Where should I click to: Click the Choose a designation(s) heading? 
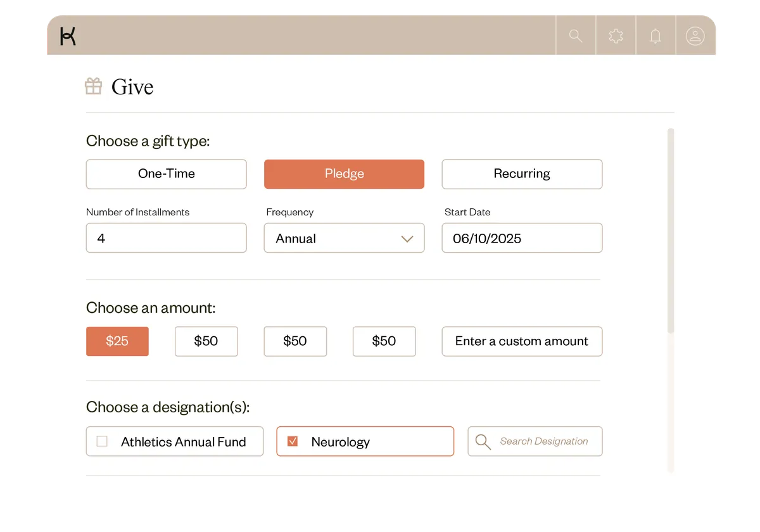[168, 407]
